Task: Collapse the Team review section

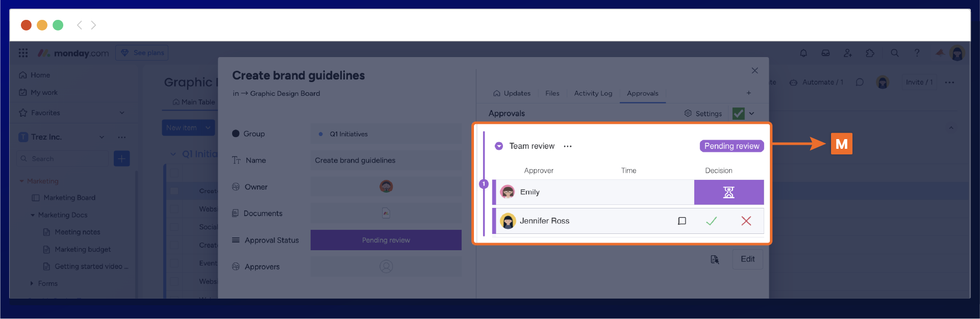Action: [499, 146]
